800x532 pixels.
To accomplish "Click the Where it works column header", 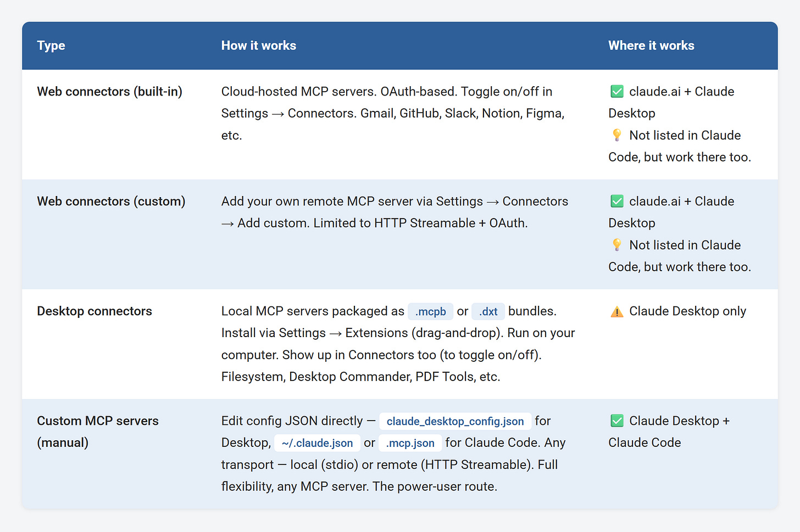I will (651, 46).
